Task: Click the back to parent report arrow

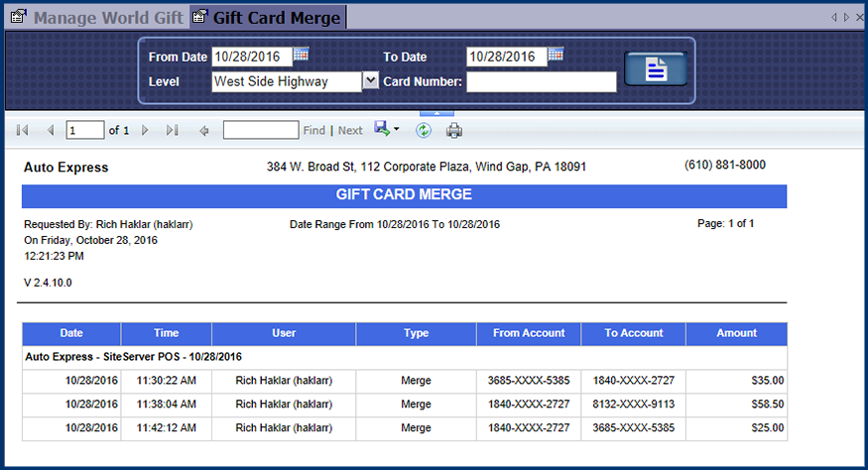Action: pos(204,130)
